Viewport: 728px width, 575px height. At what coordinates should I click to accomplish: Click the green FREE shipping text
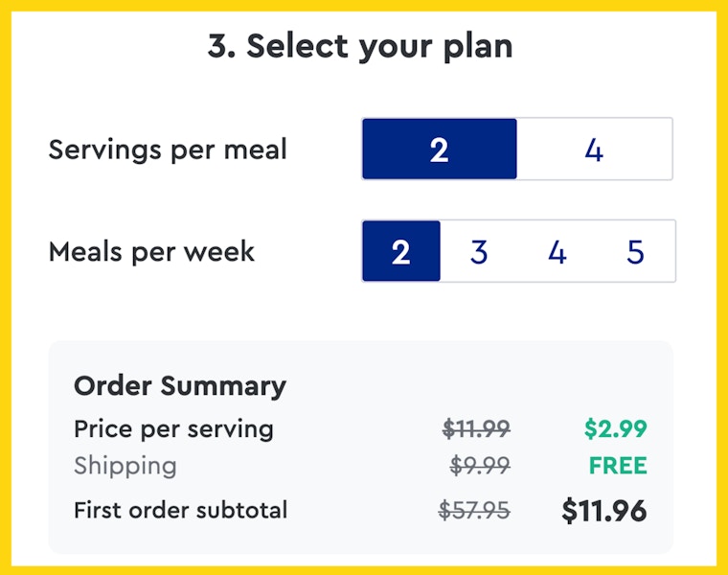[618, 466]
